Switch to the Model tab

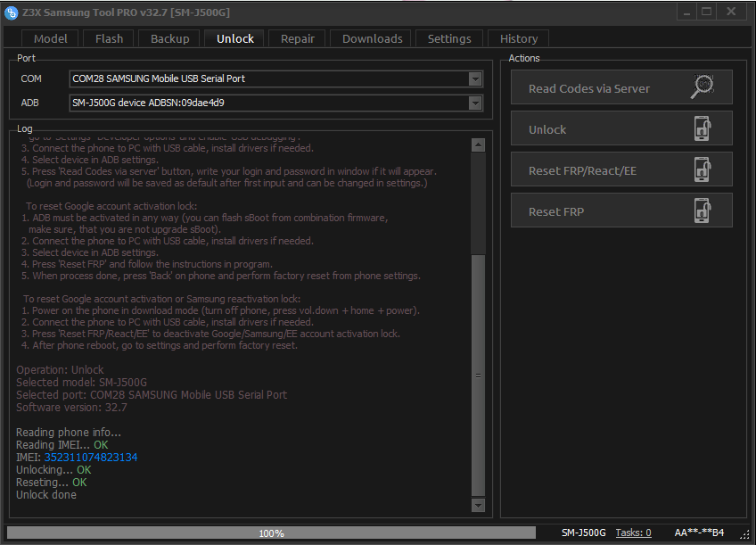coord(50,38)
